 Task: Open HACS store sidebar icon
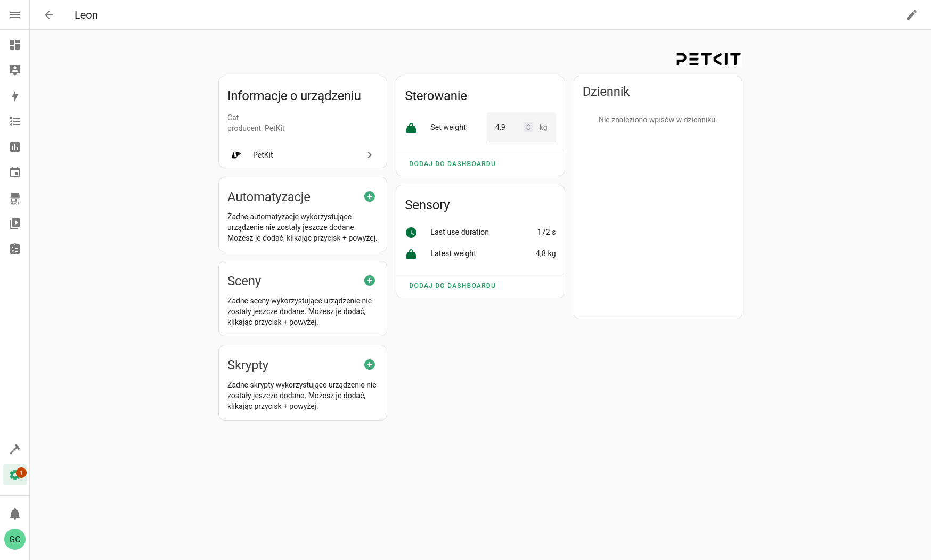pos(15,199)
